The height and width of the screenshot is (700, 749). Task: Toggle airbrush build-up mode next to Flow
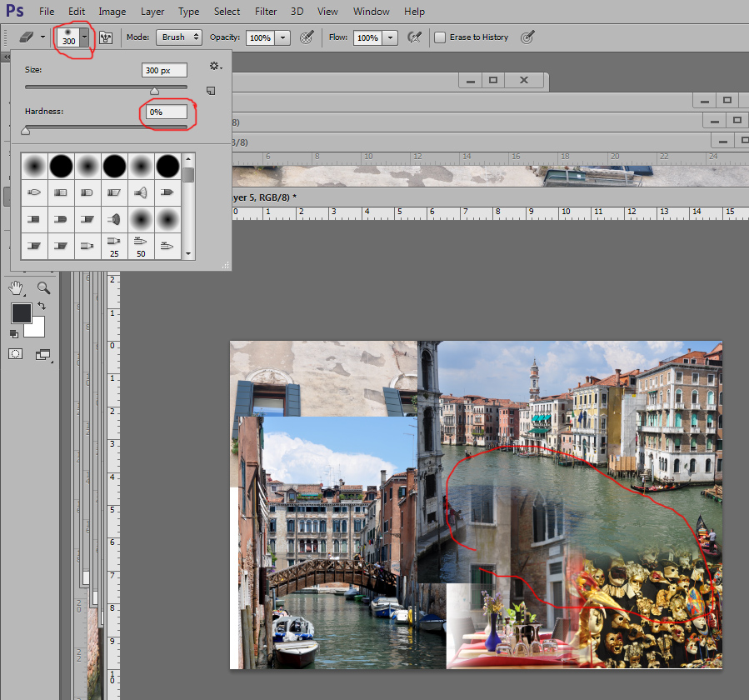tap(414, 37)
